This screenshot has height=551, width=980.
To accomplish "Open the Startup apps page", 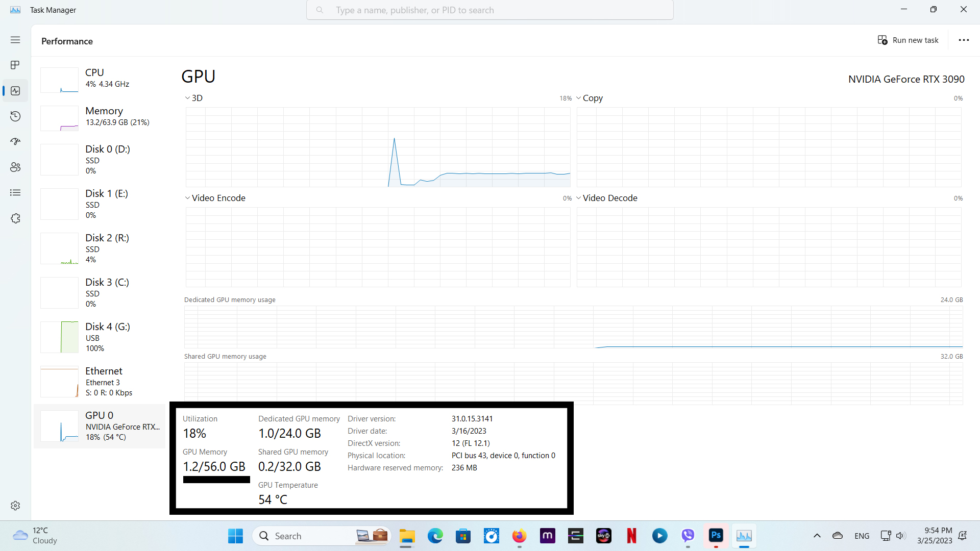I will (x=15, y=141).
